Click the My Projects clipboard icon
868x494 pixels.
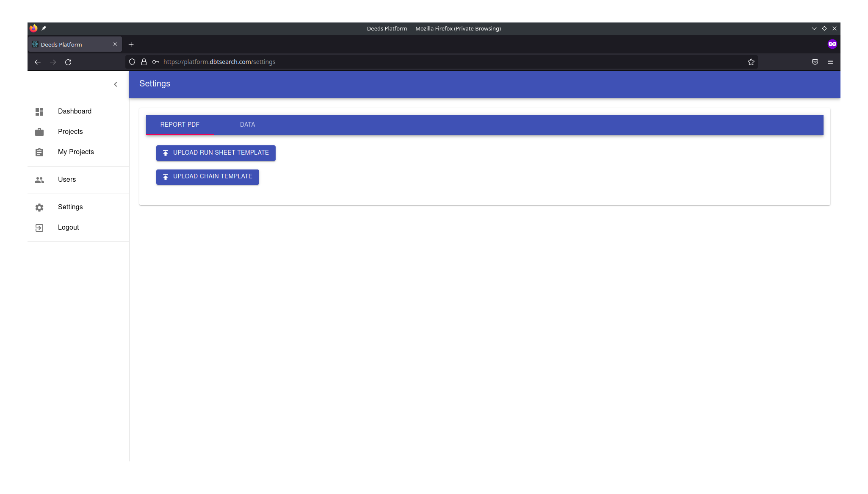click(x=39, y=153)
